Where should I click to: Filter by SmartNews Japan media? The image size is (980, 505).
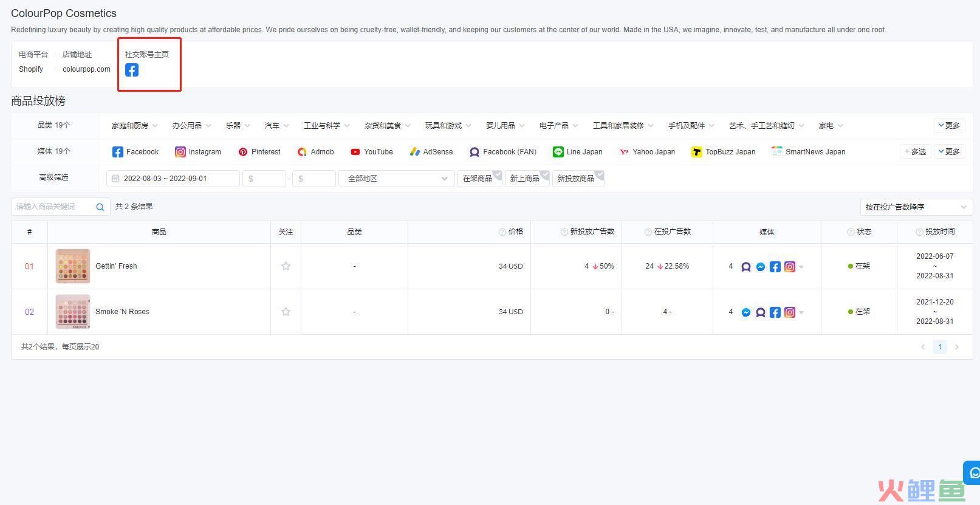coord(808,152)
